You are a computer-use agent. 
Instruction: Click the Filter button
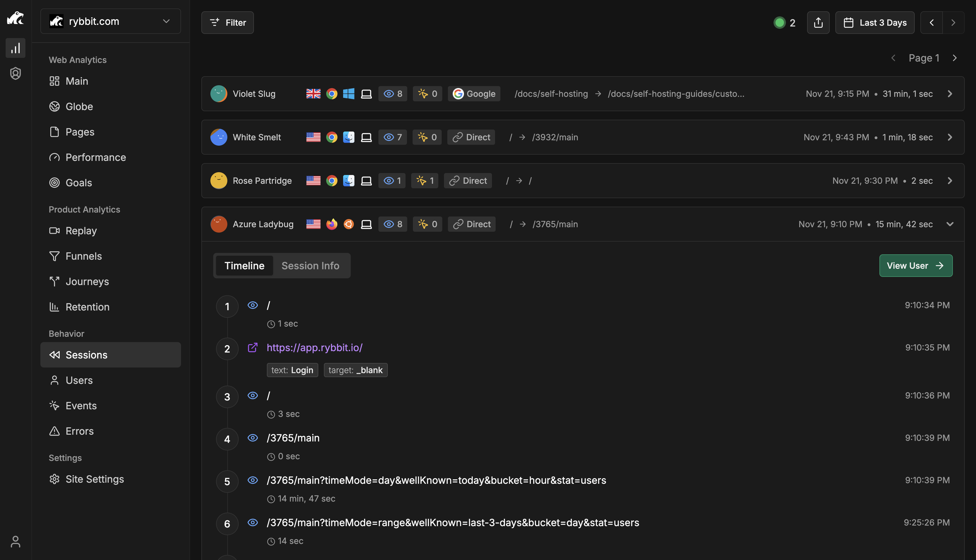tap(227, 23)
